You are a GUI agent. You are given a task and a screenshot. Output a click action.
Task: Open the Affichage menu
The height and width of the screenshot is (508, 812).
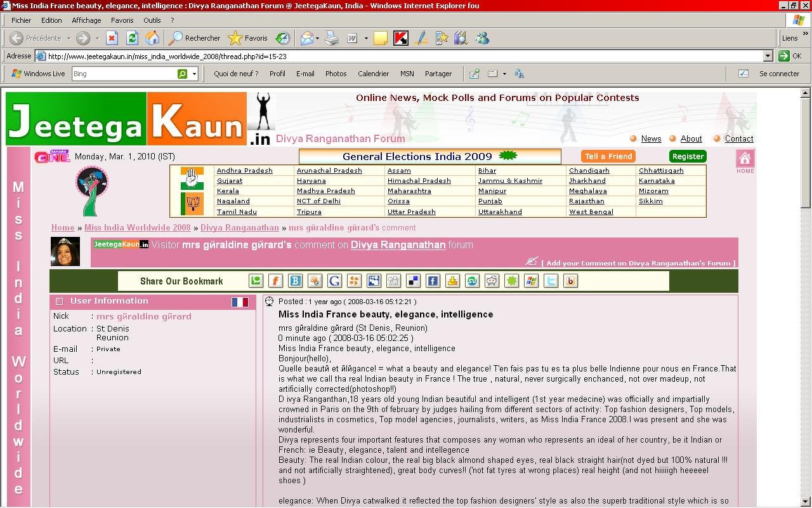[x=86, y=20]
